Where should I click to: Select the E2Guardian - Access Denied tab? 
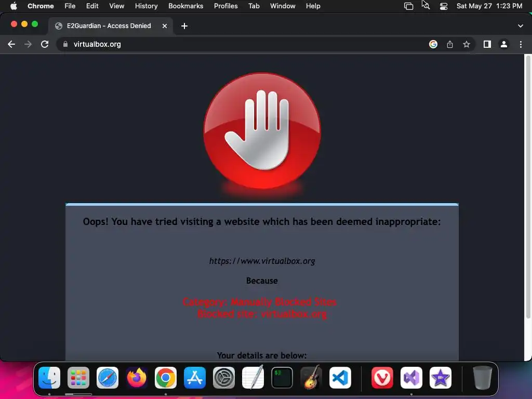point(111,26)
